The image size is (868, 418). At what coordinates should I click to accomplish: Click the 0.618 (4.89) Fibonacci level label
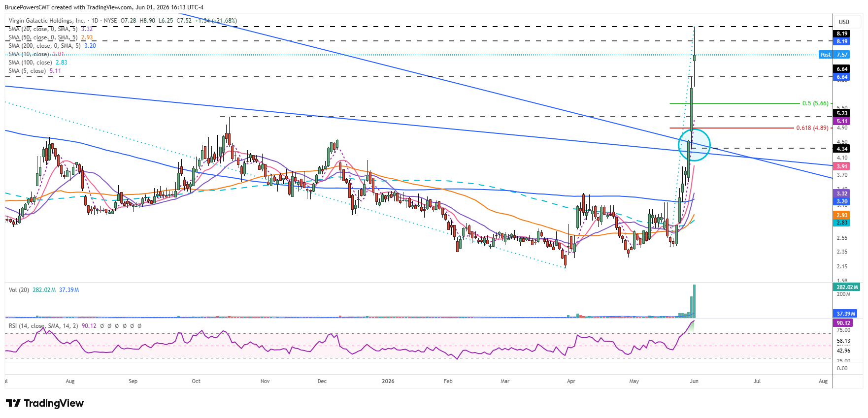(812, 128)
